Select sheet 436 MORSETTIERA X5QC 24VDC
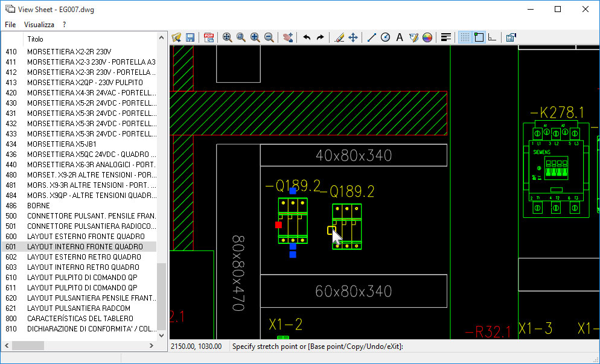The height and width of the screenshot is (364, 600). tap(79, 155)
